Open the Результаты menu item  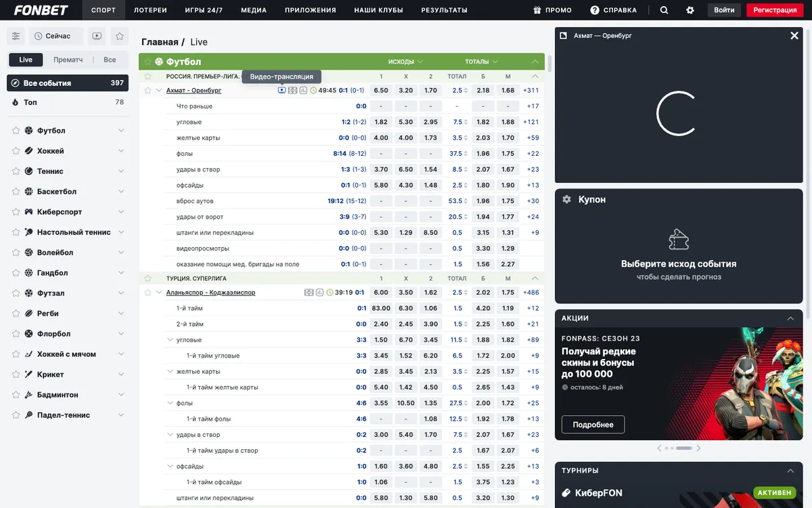click(x=444, y=10)
